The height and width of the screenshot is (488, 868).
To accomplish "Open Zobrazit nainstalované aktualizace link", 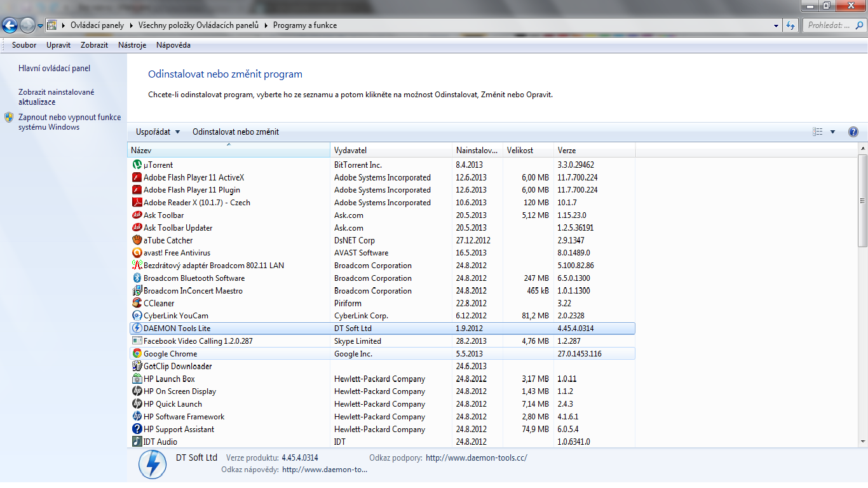I will (57, 97).
